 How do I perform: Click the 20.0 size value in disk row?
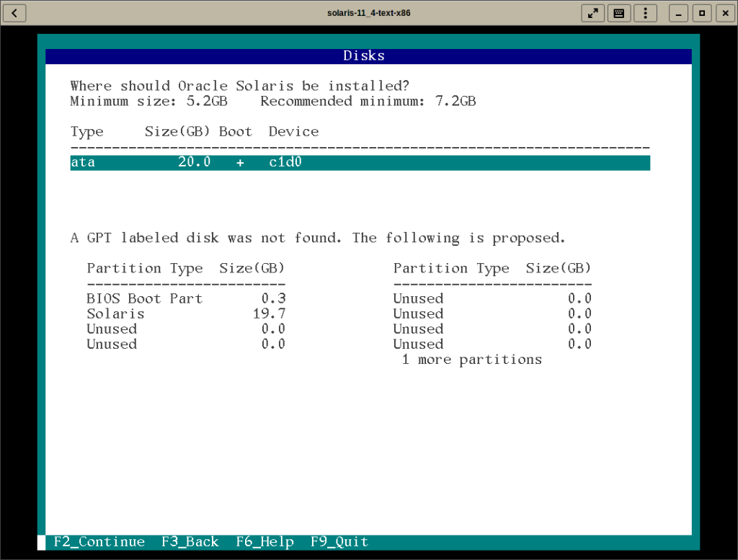pos(195,162)
